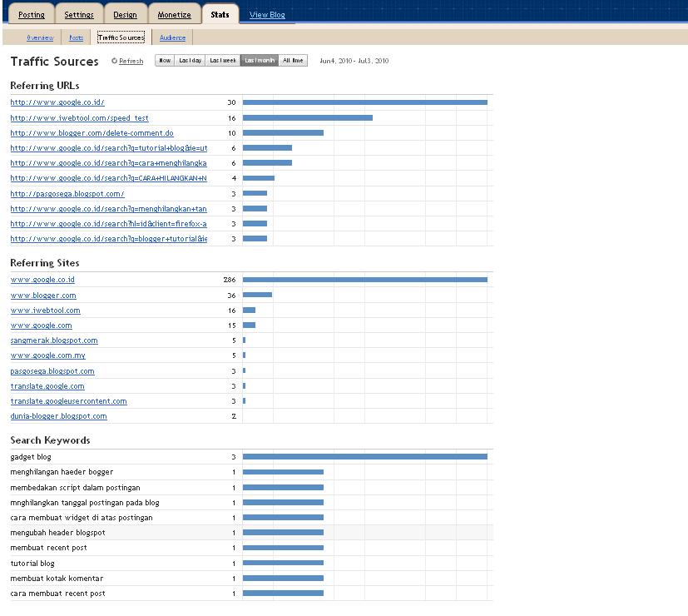This screenshot has height=616, width=688.
Task: Switch to the Posts stats section
Action: tap(76, 37)
